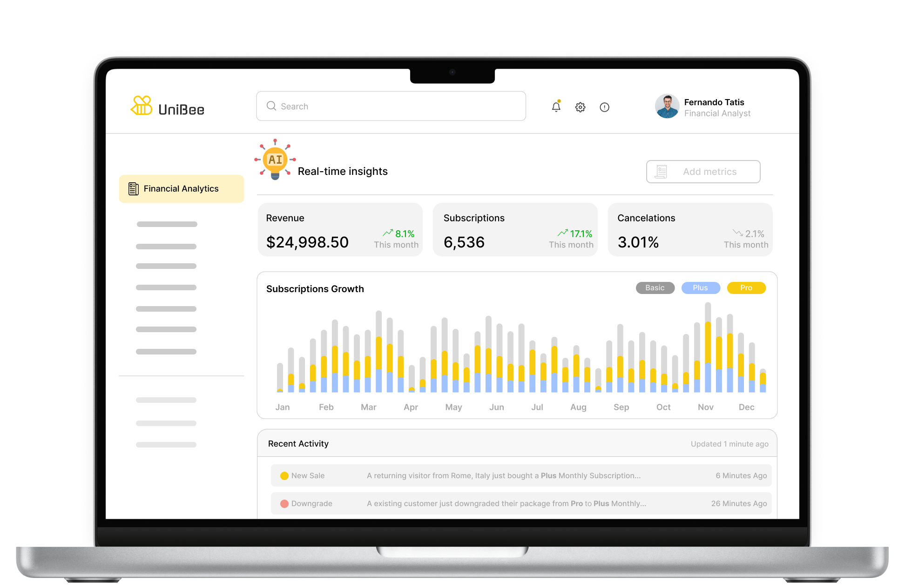
Task: Open the notifications bell
Action: (x=556, y=107)
